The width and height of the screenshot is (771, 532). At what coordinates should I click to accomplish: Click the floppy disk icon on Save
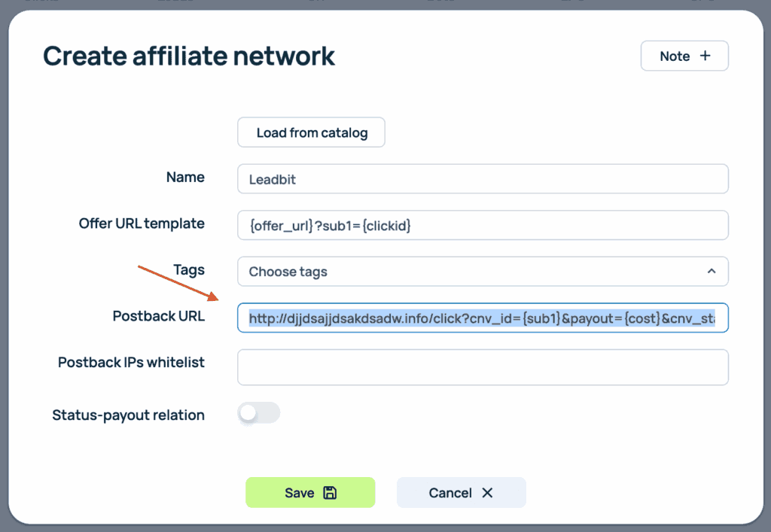pos(330,493)
